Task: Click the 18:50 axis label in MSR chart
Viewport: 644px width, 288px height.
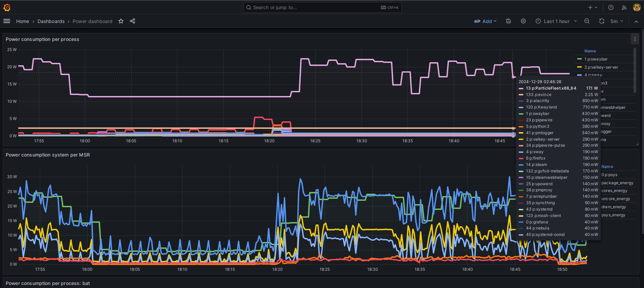Action: (562, 269)
